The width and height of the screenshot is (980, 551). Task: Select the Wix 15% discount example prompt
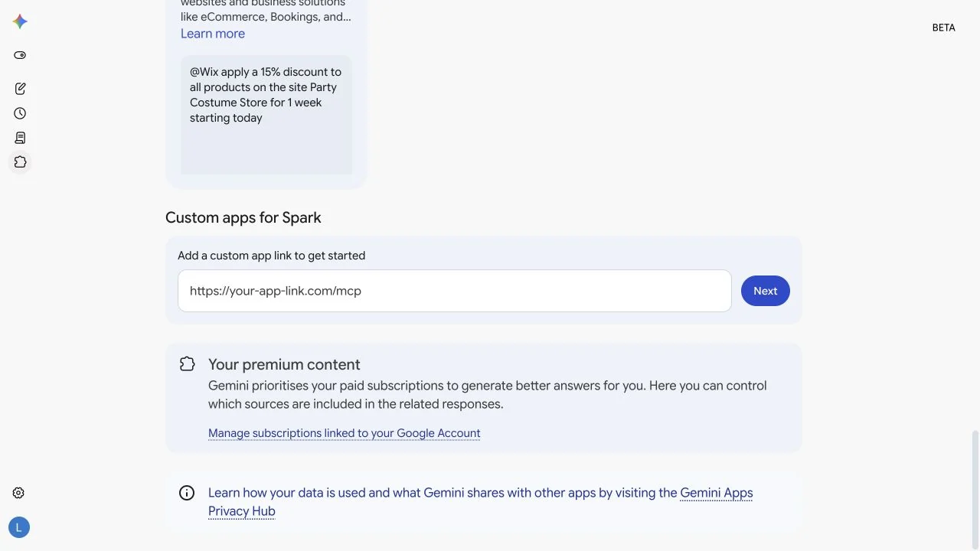coord(266,115)
